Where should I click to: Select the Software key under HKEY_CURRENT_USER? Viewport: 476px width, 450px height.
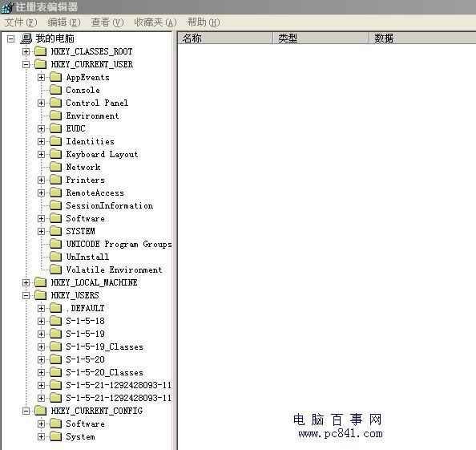click(x=85, y=218)
